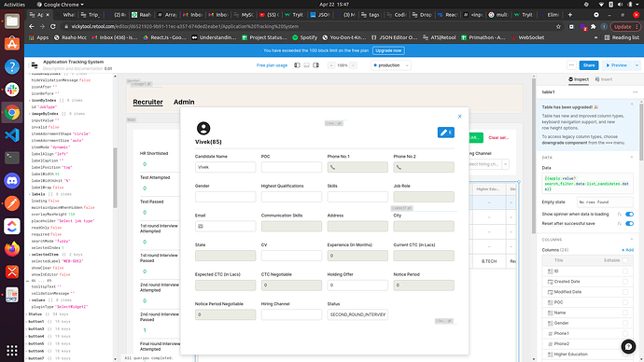Image resolution: width=644 pixels, height=362 pixels.
Task: Switch to the Inspect tab
Action: coord(579,79)
